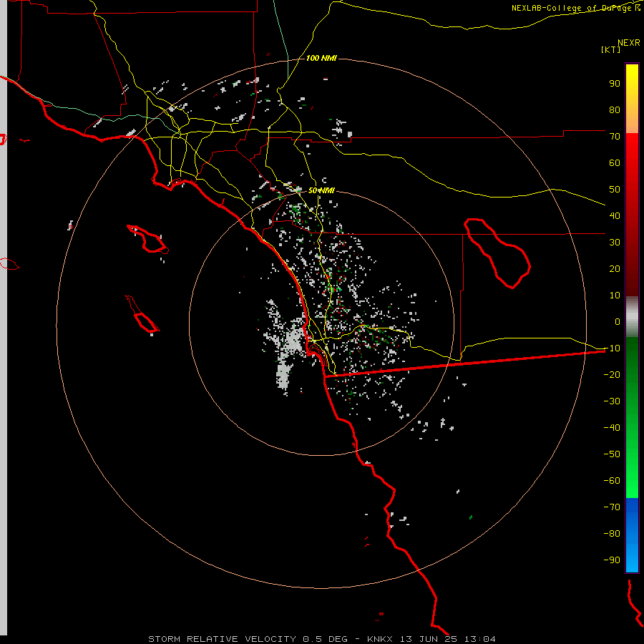
Task: Pick the gray zero segment of the color bar
Action: point(632,317)
